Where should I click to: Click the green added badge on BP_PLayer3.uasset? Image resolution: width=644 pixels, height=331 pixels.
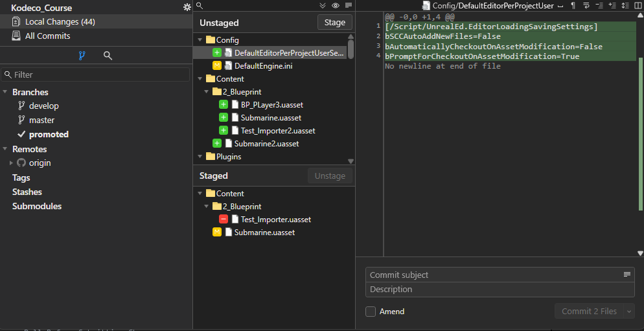pyautogui.click(x=224, y=105)
